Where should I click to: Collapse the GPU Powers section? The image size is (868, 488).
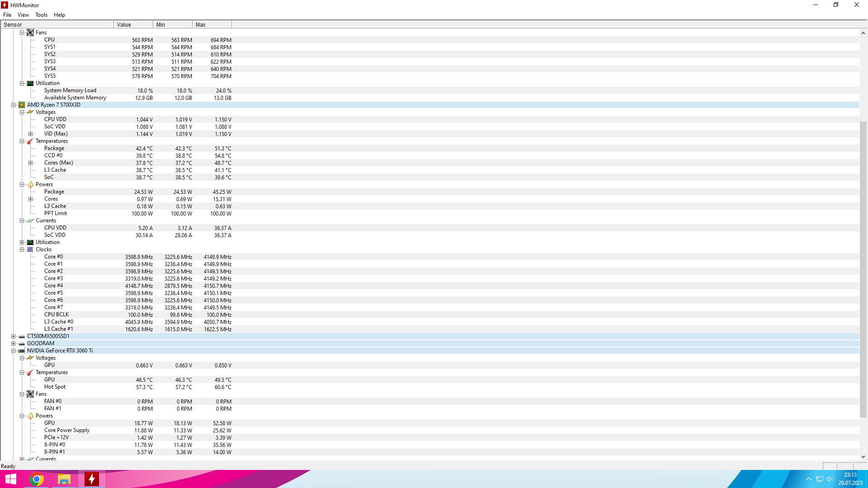(x=22, y=416)
